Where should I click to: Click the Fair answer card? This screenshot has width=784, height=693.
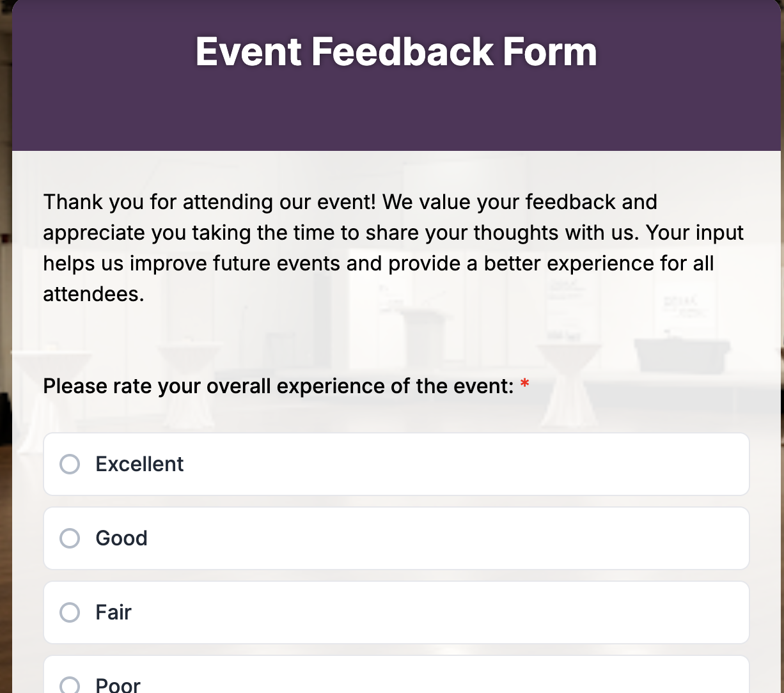[396, 612]
